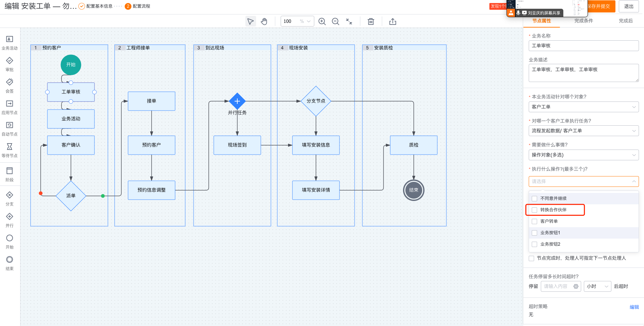The image size is (644, 326).
Task: Select the 现场签到 node on canvas
Action: pos(237,145)
